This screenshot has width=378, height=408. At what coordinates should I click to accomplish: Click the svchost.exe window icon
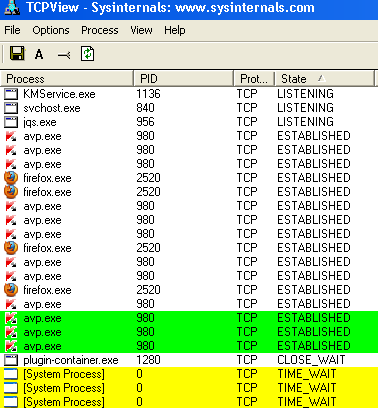(x=11, y=108)
